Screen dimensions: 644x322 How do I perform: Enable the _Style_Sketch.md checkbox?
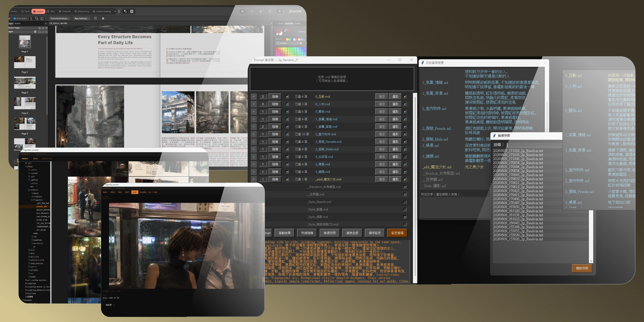coord(405,202)
